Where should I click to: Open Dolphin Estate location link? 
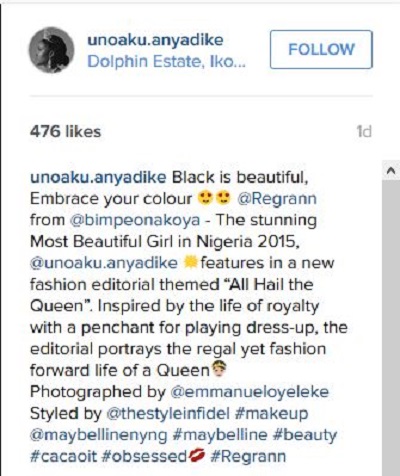166,62
